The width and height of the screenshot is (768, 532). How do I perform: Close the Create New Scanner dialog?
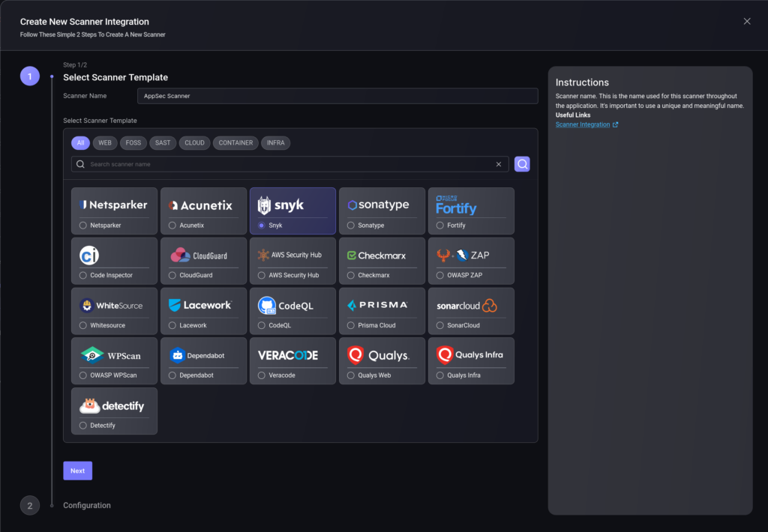[747, 21]
